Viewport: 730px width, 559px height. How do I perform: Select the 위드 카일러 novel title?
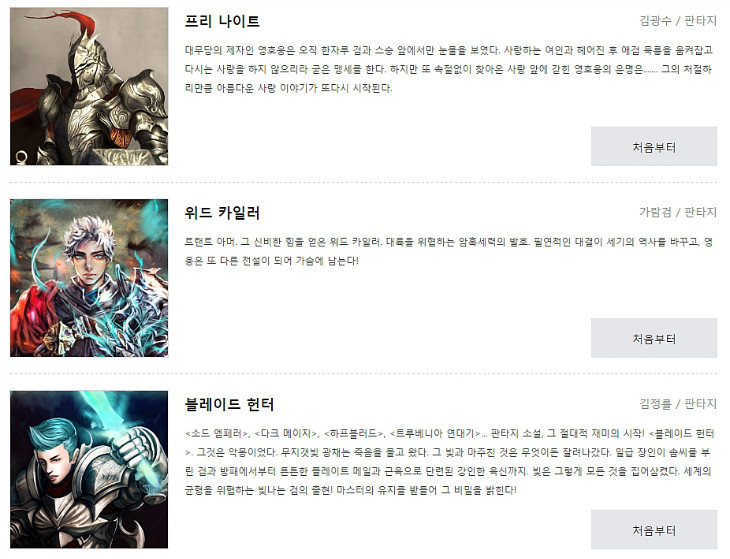coord(222,213)
